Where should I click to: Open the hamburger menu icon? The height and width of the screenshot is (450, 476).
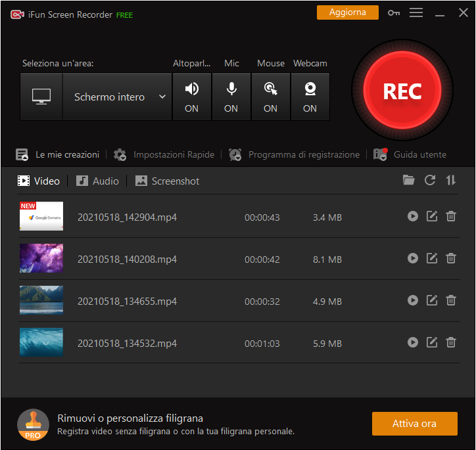(x=416, y=12)
